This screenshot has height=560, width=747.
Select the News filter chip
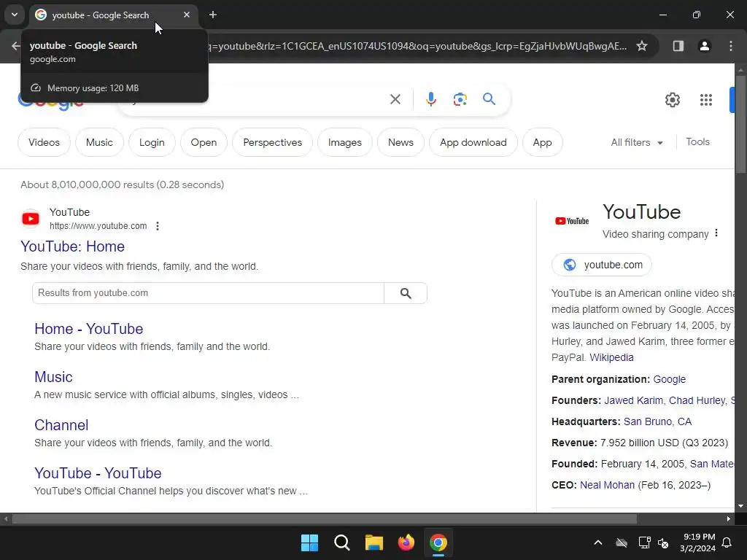coord(400,142)
